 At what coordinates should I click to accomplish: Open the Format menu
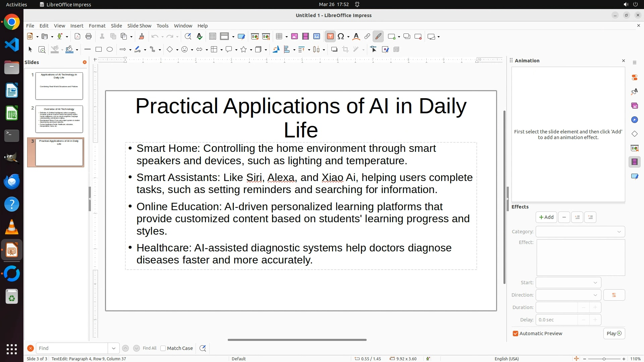click(x=97, y=26)
